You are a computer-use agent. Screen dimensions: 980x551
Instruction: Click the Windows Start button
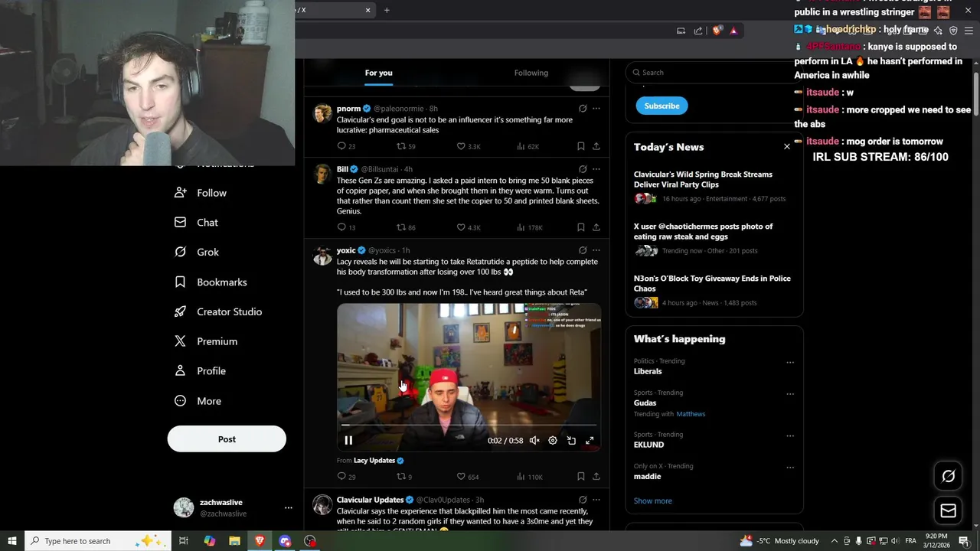tap(12, 541)
